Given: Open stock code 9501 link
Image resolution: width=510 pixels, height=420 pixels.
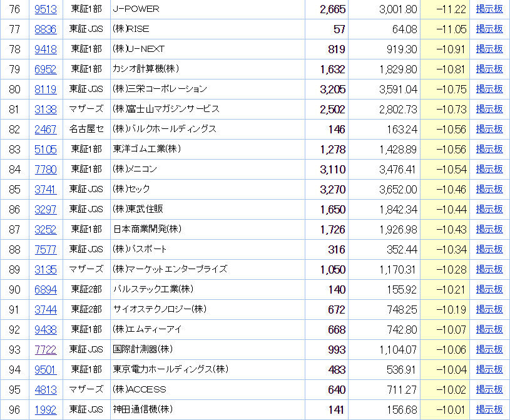Looking at the screenshot, I should 46,370.
